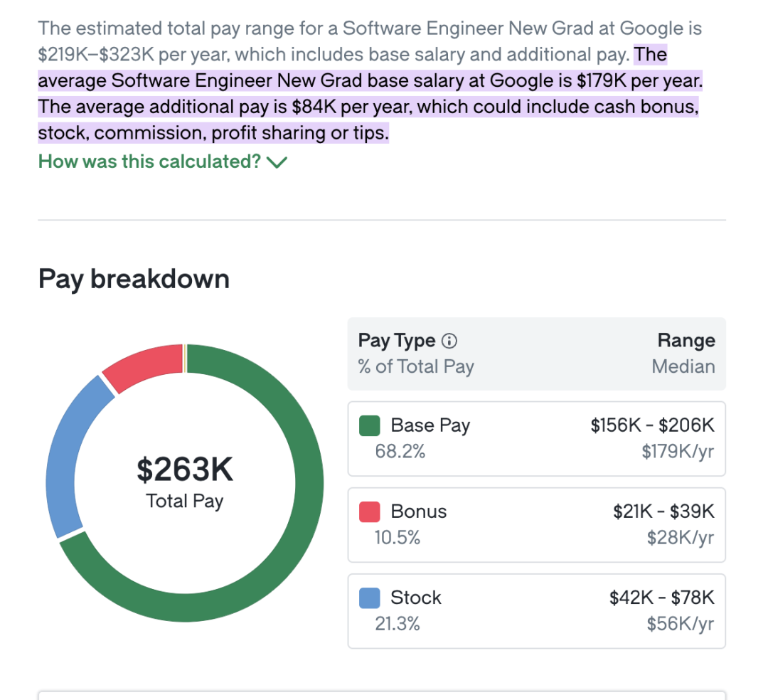Screen dimensions: 768x700
Task: Click the "Stock" label
Action: (416, 598)
